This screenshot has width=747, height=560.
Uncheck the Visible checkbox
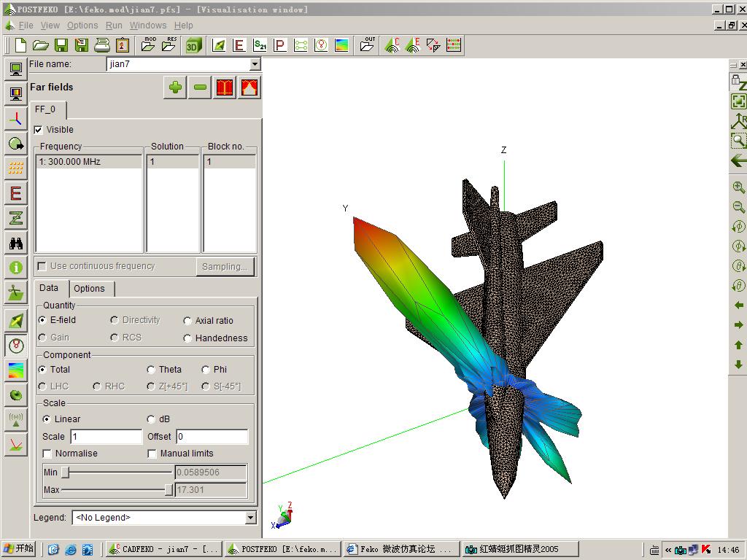39,130
